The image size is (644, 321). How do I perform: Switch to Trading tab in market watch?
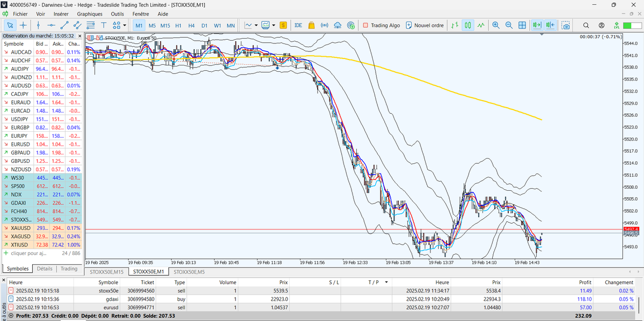(69, 268)
